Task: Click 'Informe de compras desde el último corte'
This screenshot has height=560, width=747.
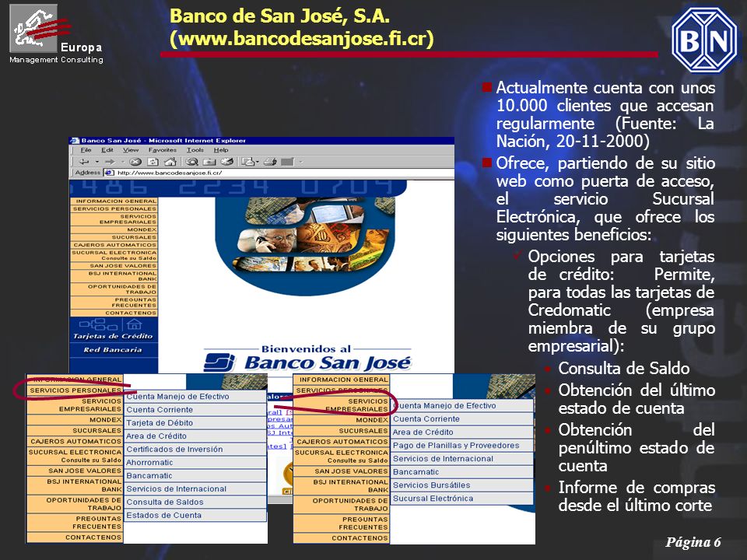Action: coord(637,497)
